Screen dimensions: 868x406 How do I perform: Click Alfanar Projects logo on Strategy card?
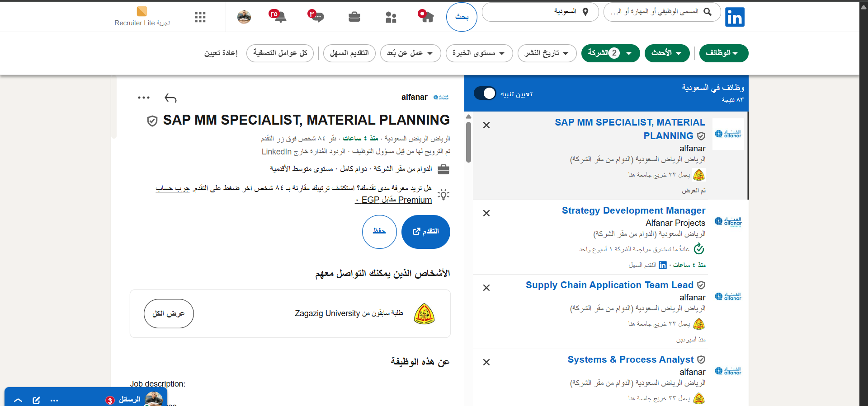click(x=728, y=222)
